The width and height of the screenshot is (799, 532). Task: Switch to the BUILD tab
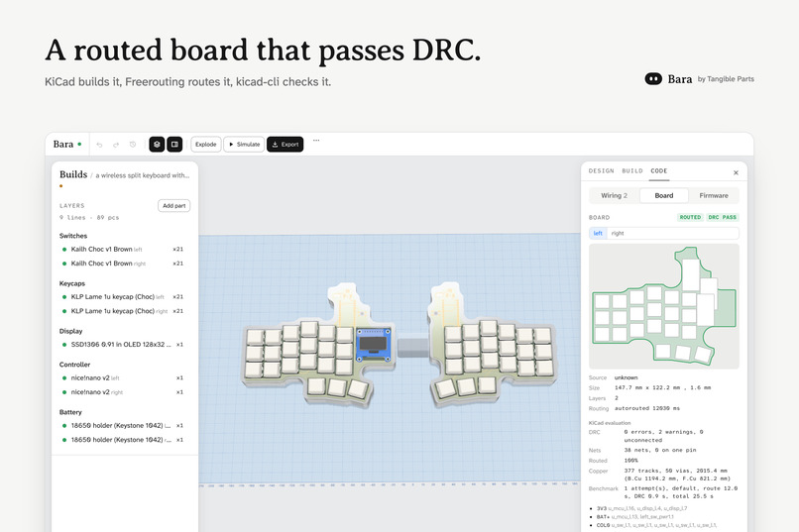point(632,171)
